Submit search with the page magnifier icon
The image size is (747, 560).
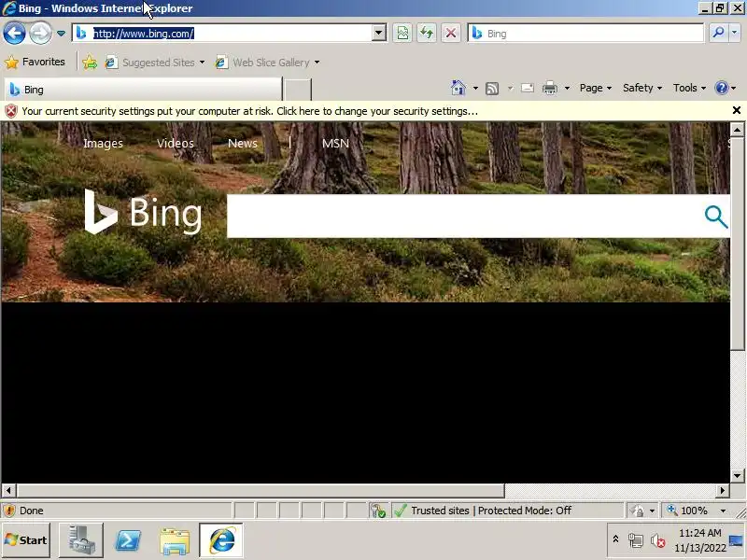716,217
